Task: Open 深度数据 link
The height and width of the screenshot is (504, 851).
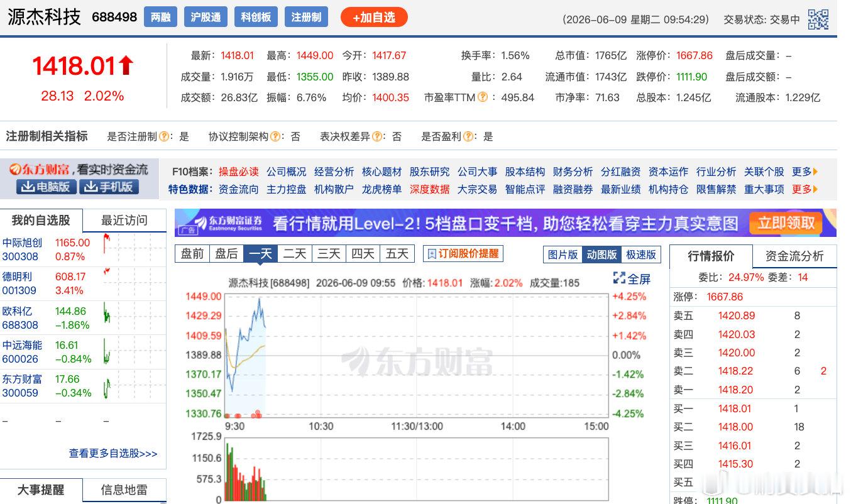Action: click(430, 189)
